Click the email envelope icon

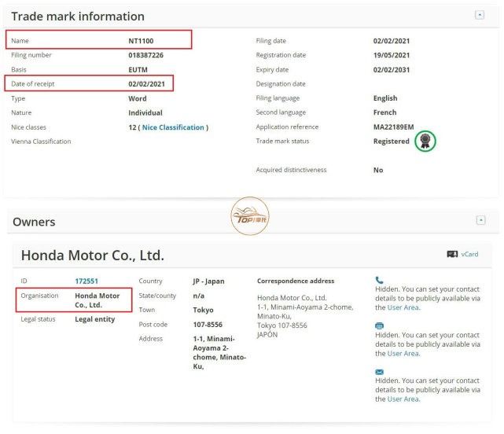coord(379,372)
